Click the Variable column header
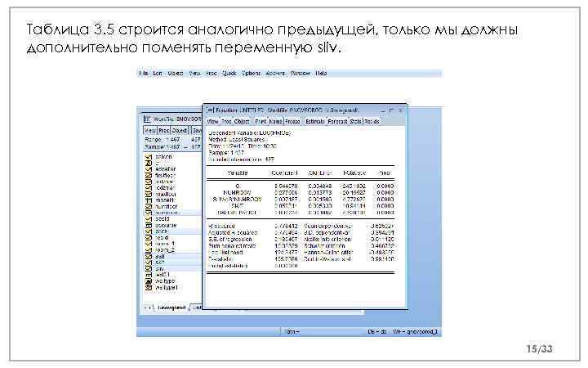The width and height of the screenshot is (588, 368). [x=238, y=173]
